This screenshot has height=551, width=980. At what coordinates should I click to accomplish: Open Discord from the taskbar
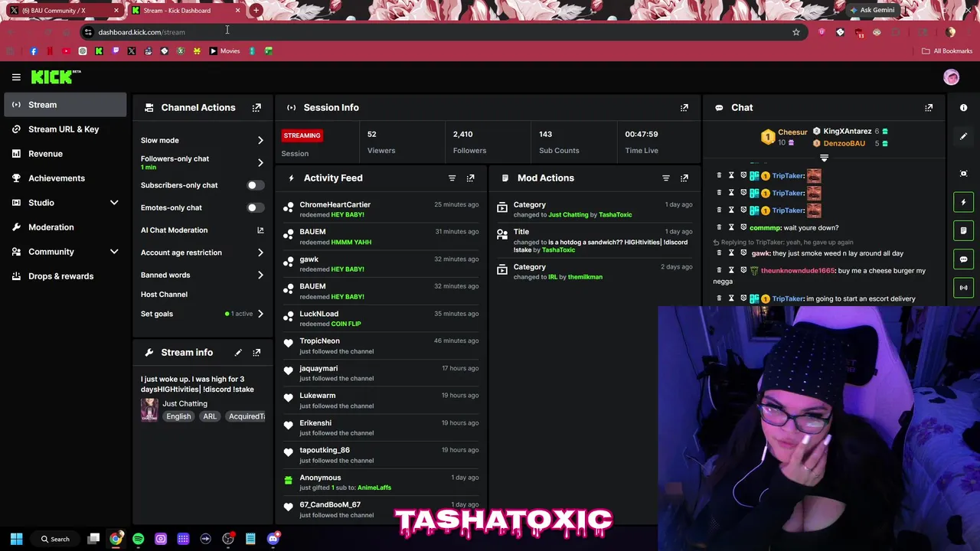pos(273,539)
